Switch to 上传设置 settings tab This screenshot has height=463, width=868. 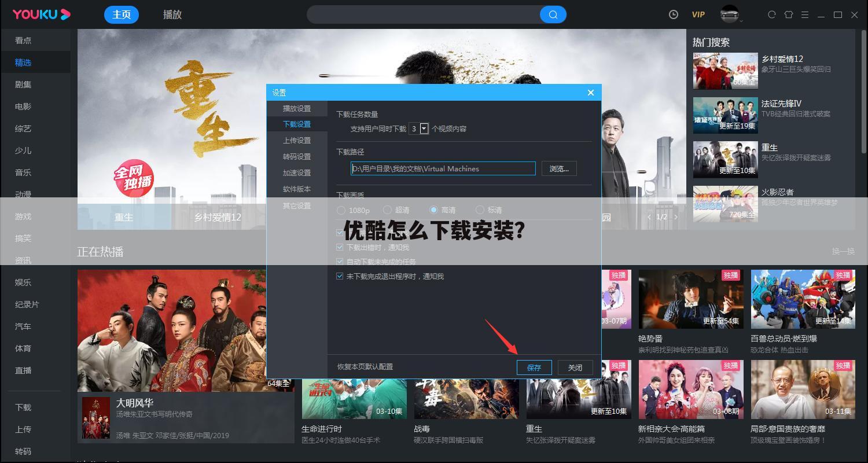point(297,140)
